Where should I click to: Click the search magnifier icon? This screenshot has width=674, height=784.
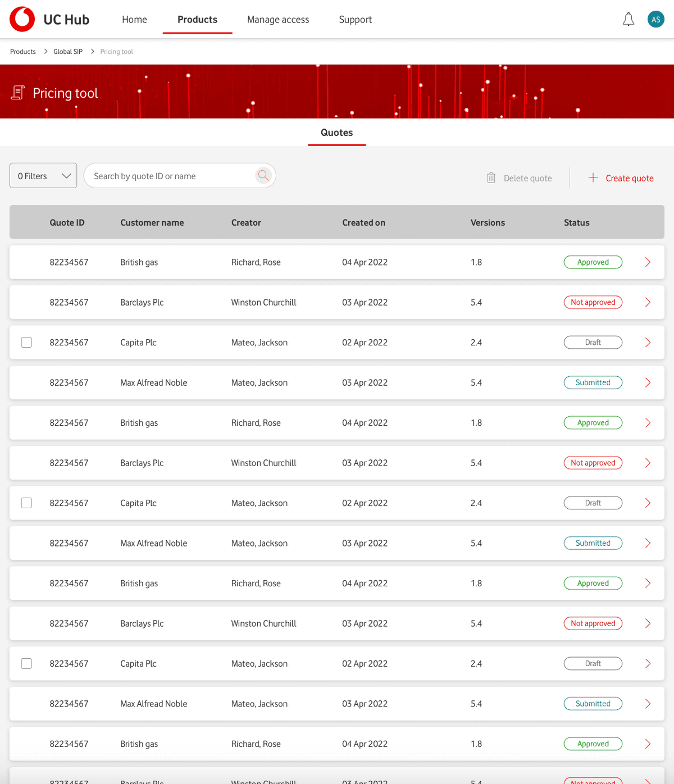click(263, 176)
